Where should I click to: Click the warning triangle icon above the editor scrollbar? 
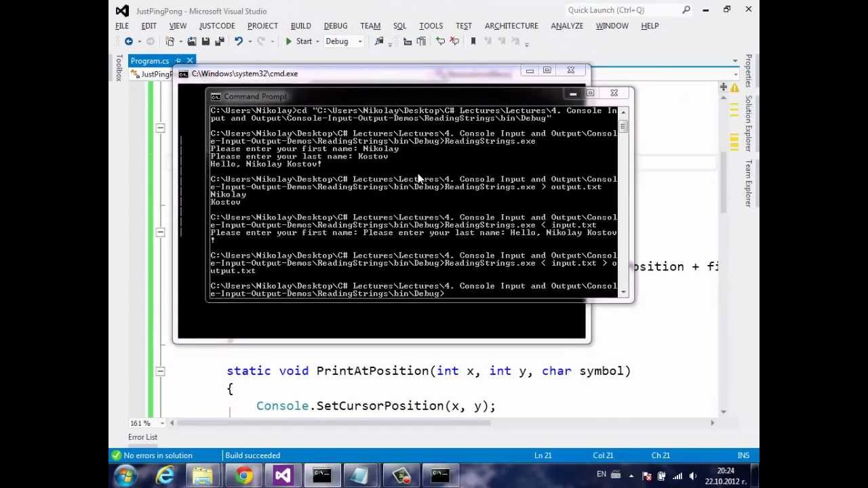(734, 87)
